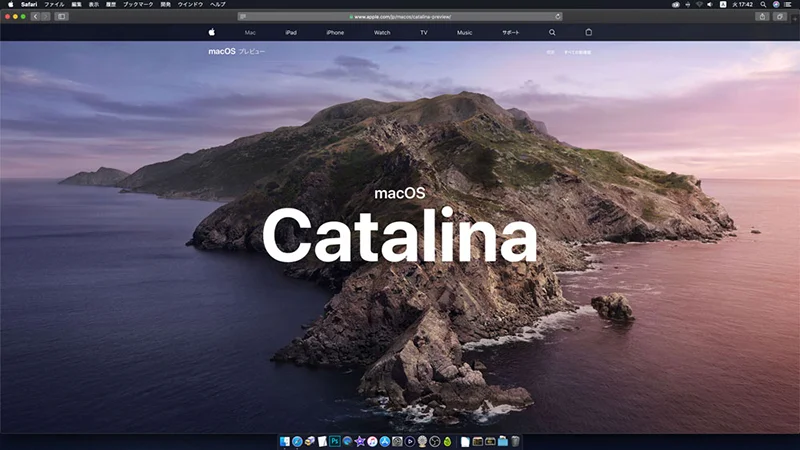Viewport: 800px width, 450px height.
Task: Click the Safari share button
Action: point(763,16)
